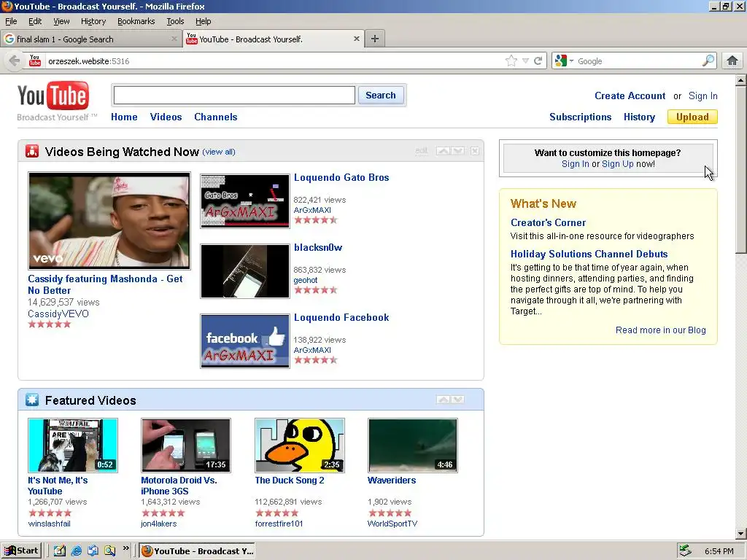Click the geohot channel link
747x560 pixels.
(x=306, y=280)
